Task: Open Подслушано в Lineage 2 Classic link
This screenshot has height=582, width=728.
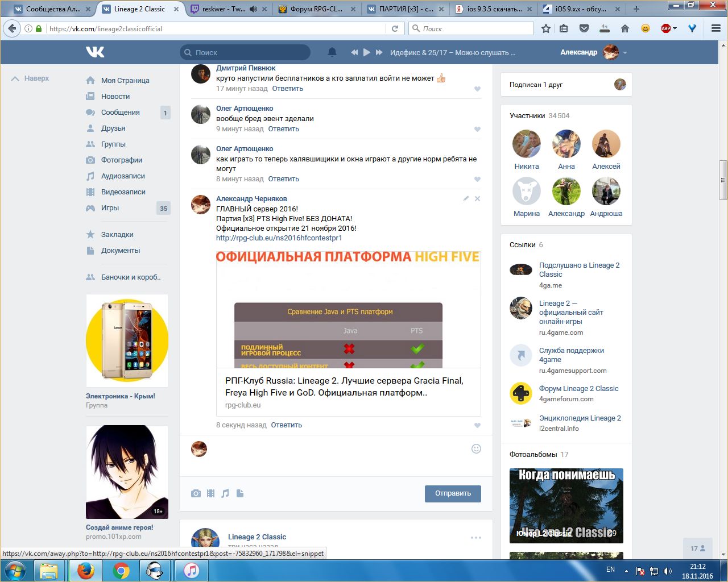Action: (579, 269)
